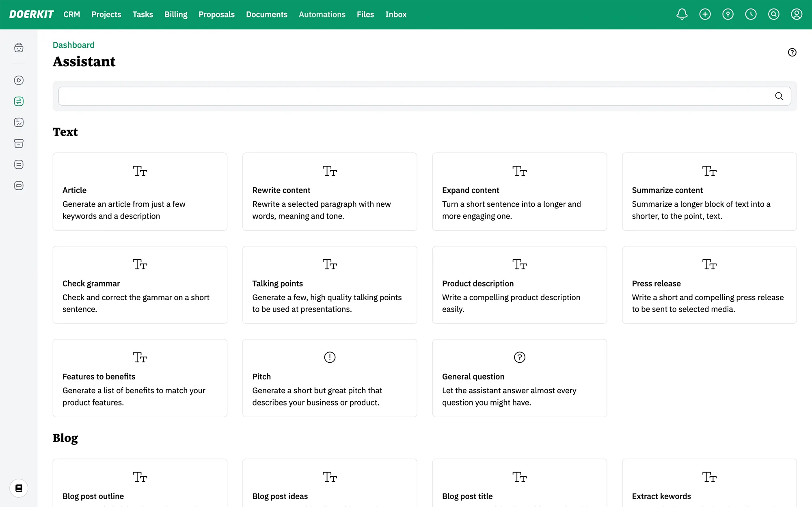Open the Projects menu
The height and width of the screenshot is (507, 812).
click(x=106, y=15)
